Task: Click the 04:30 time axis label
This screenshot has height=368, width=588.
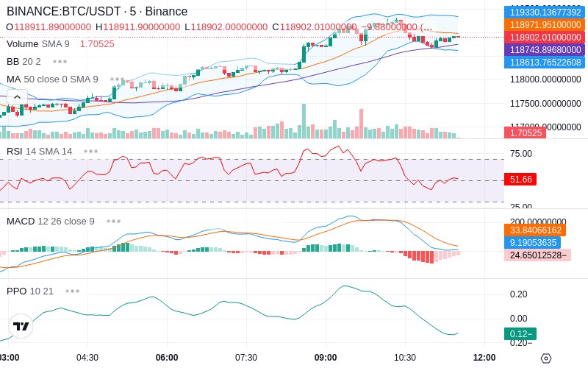Action: coord(87,358)
